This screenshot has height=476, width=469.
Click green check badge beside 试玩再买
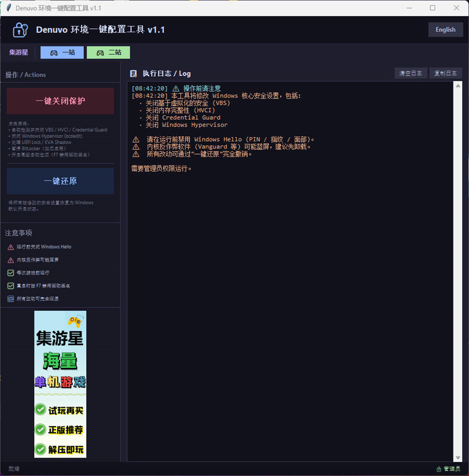[x=40, y=410]
